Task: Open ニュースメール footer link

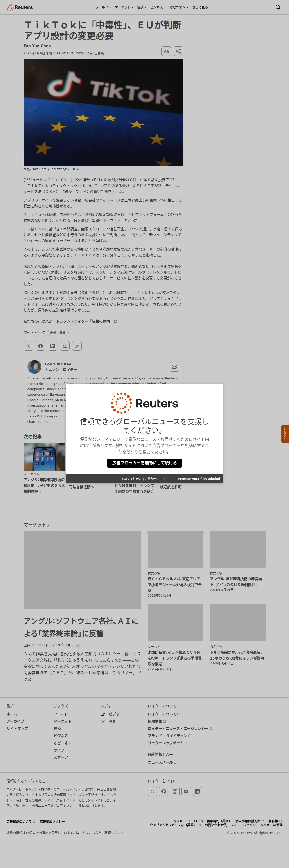Action: [x=162, y=762]
